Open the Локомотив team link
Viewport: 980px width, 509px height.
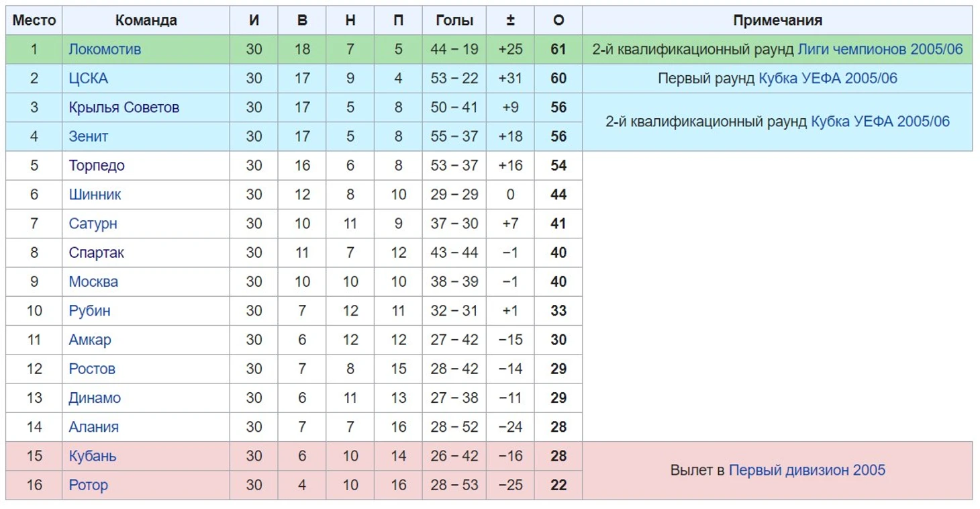[x=105, y=49]
